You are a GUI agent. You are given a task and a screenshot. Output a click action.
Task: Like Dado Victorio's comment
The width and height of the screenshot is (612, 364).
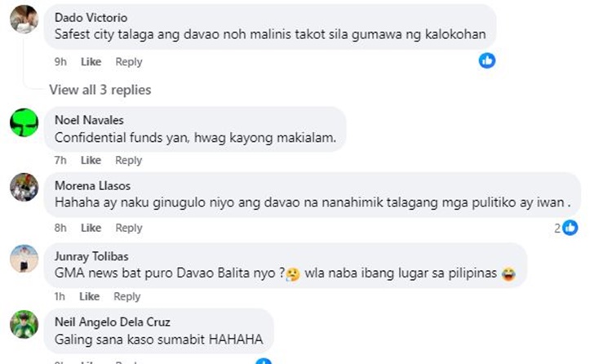(91, 62)
